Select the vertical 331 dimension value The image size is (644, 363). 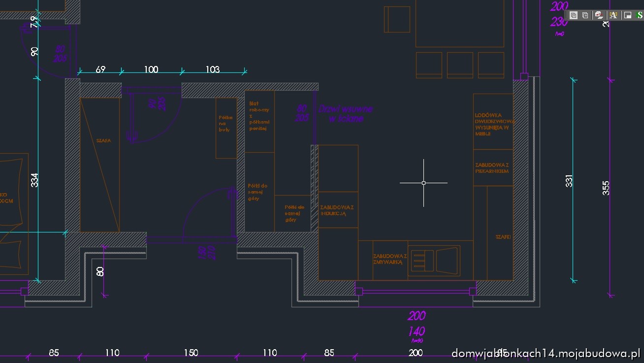569,181
